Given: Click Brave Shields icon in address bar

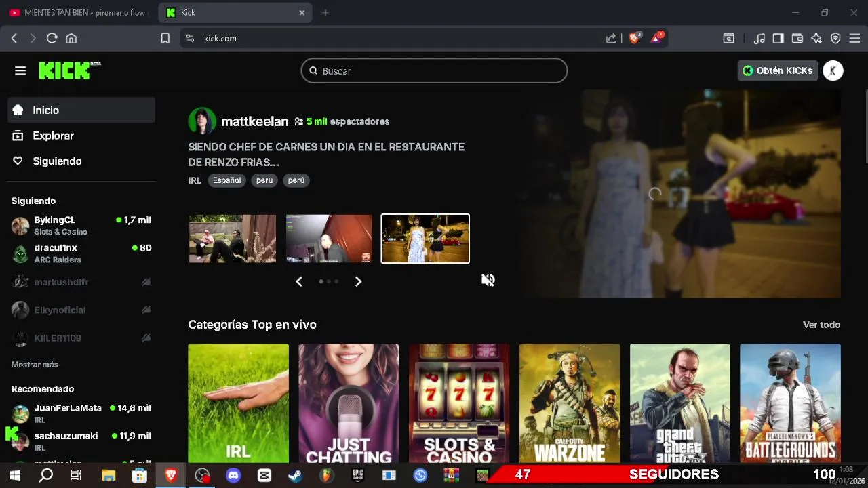Looking at the screenshot, I should pyautogui.click(x=635, y=38).
